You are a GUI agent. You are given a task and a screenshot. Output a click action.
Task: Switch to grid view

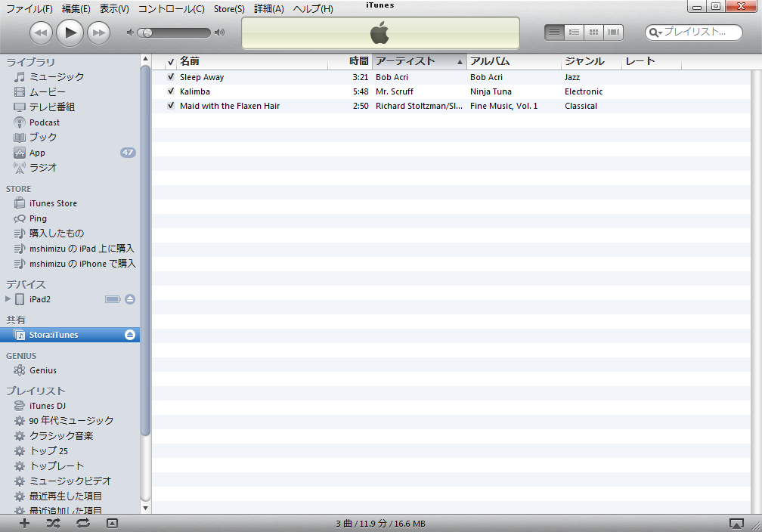[594, 32]
